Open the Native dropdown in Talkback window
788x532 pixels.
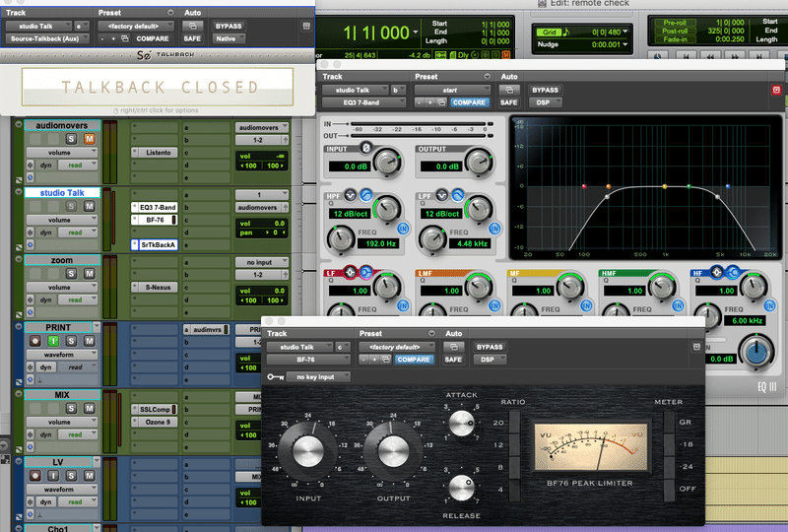229,38
